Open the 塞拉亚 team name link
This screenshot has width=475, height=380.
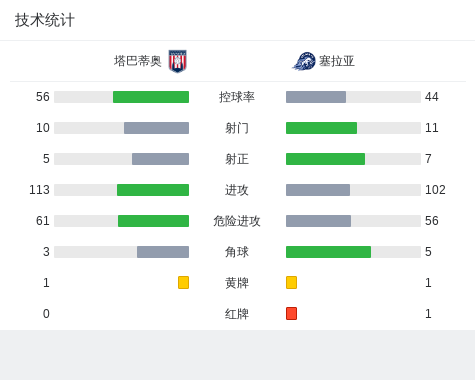[x=337, y=61]
